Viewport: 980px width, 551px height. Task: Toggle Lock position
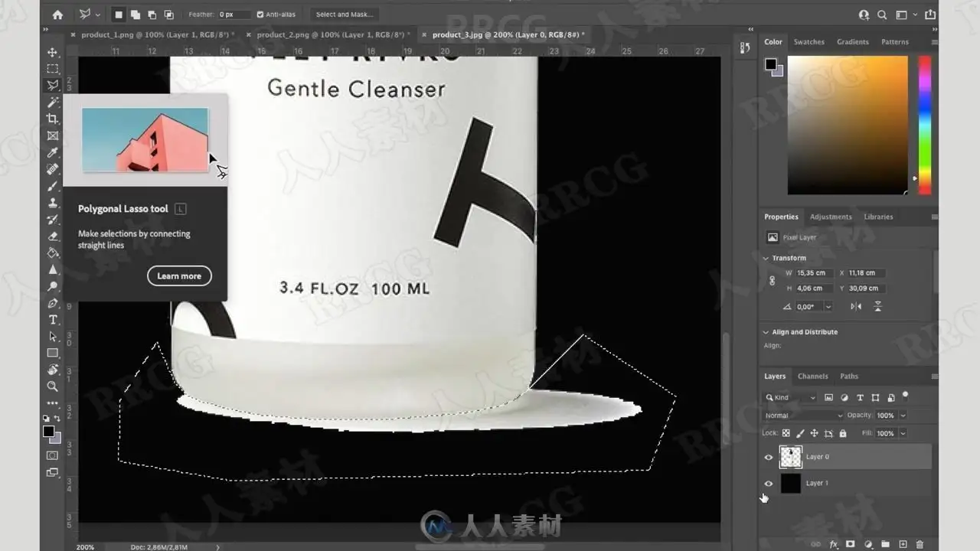814,433
